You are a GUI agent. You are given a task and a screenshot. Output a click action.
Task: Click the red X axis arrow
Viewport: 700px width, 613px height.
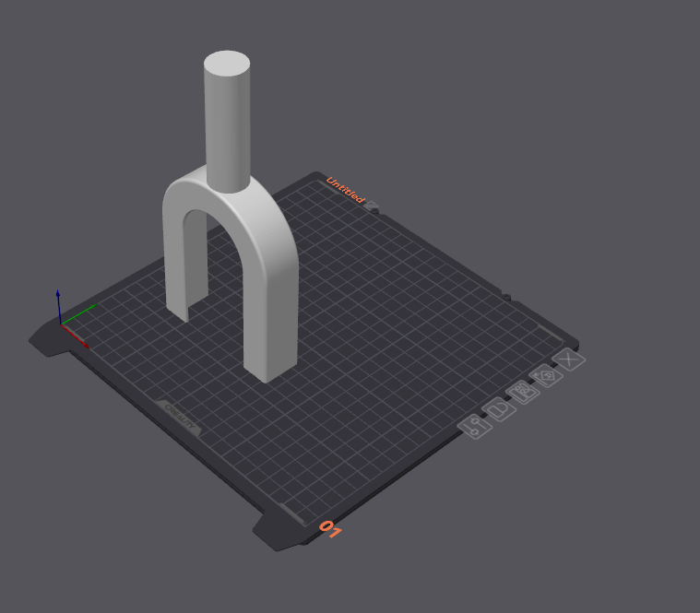click(76, 336)
